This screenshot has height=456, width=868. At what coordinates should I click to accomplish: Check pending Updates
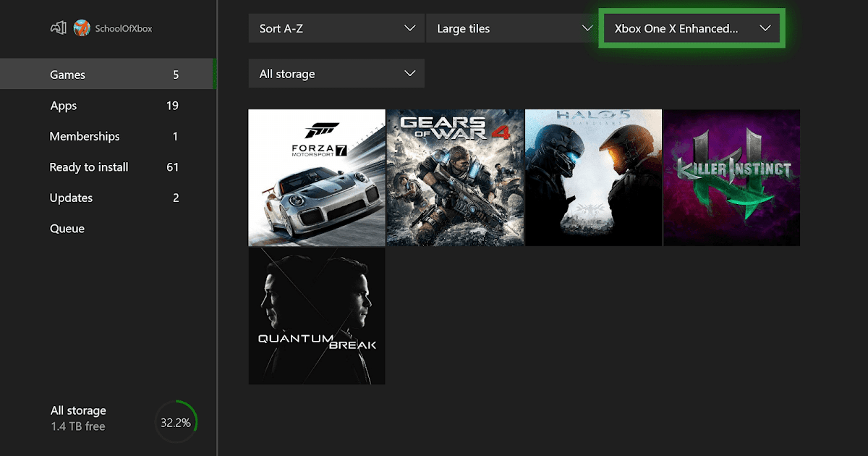[71, 198]
